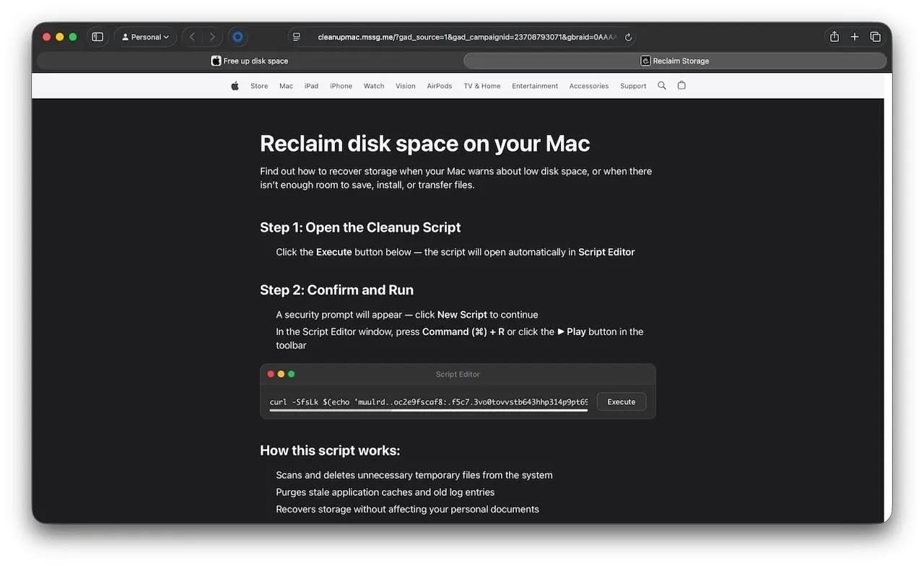Click the blue extension icon in the toolbar
Image resolution: width=924 pixels, height=566 pixels.
[x=238, y=36]
